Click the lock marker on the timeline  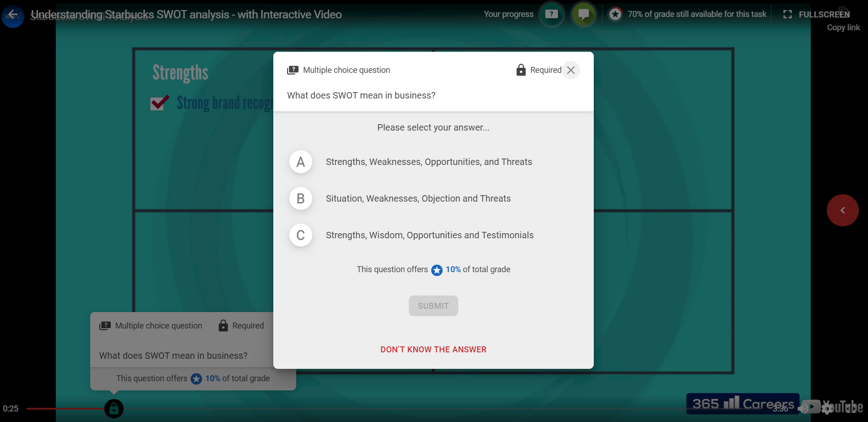coord(114,408)
